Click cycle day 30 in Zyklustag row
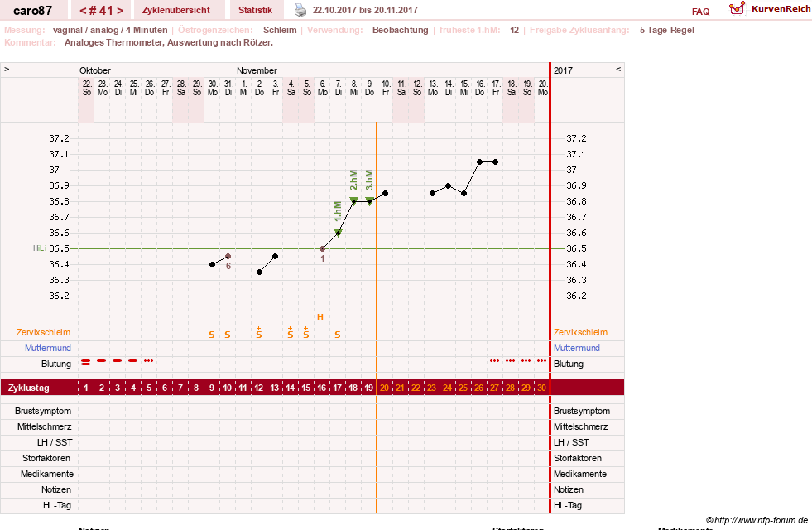812x530 pixels. 541,388
